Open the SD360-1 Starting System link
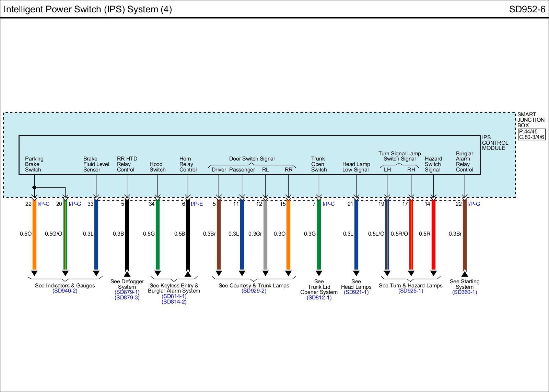This screenshot has width=549, height=392. click(x=465, y=292)
